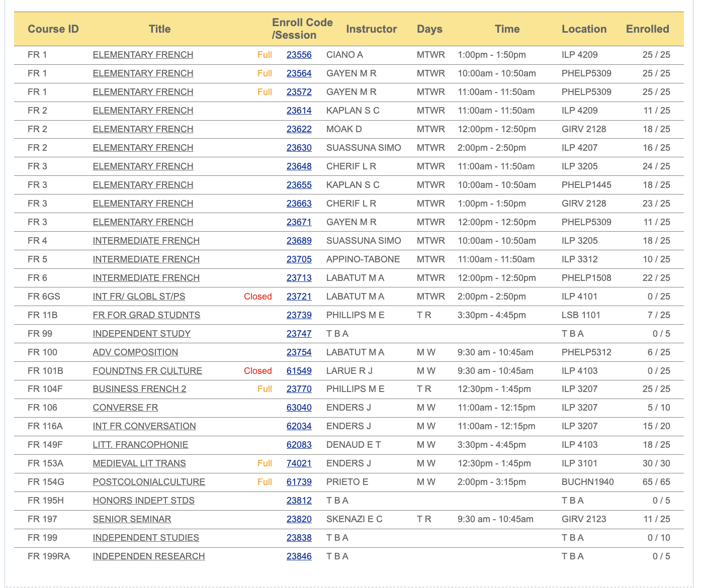The width and height of the screenshot is (702, 588).
Task: Open enroll code 23754 link
Action: [299, 352]
